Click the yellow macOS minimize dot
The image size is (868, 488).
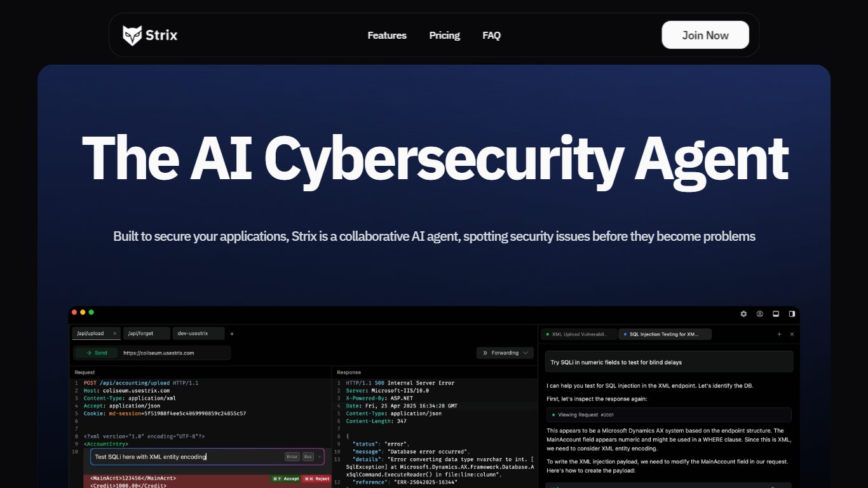pos(83,312)
